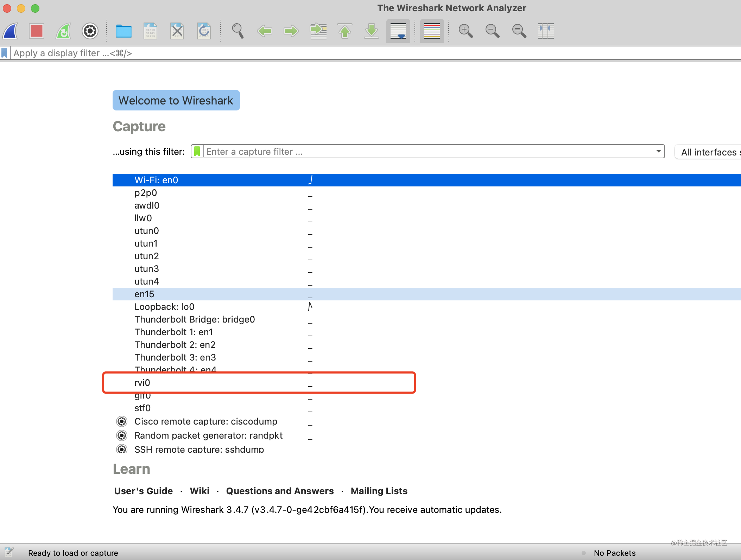The image size is (741, 560).
Task: Select the Wi-Fi: en0 interface
Action: (x=427, y=180)
